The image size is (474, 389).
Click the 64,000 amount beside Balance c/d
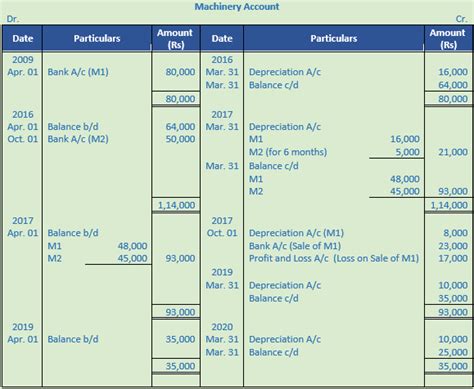pyautogui.click(x=453, y=85)
